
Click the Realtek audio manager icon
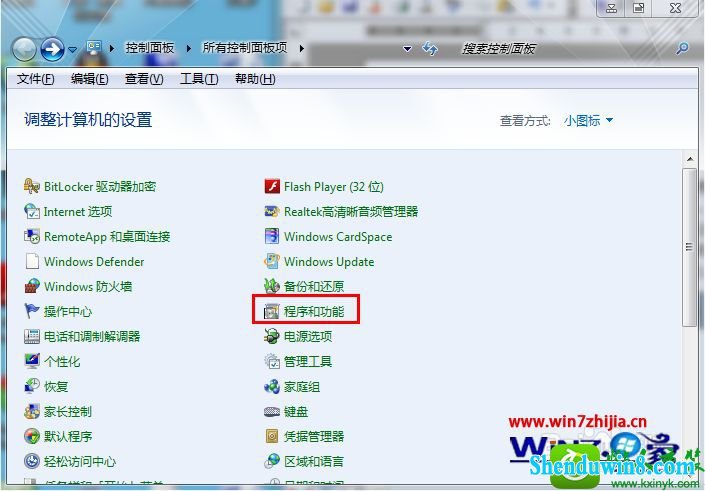coord(272,211)
